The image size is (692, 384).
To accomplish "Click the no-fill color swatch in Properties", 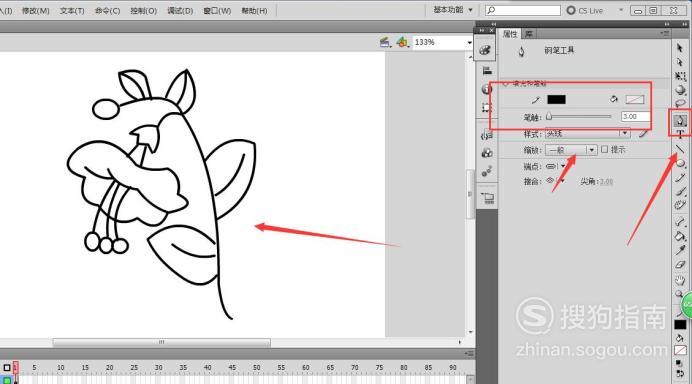I will [x=635, y=99].
